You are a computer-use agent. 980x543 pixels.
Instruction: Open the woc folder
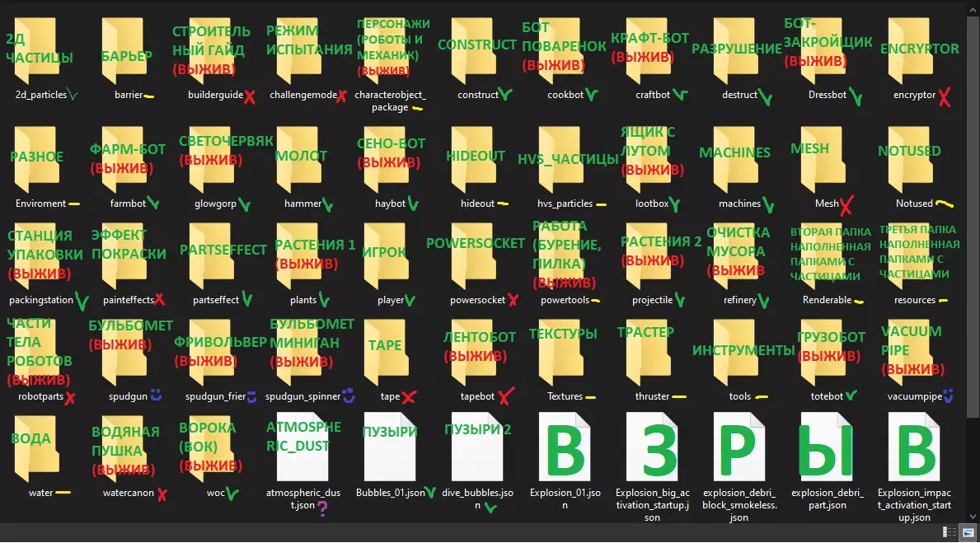tap(213, 448)
